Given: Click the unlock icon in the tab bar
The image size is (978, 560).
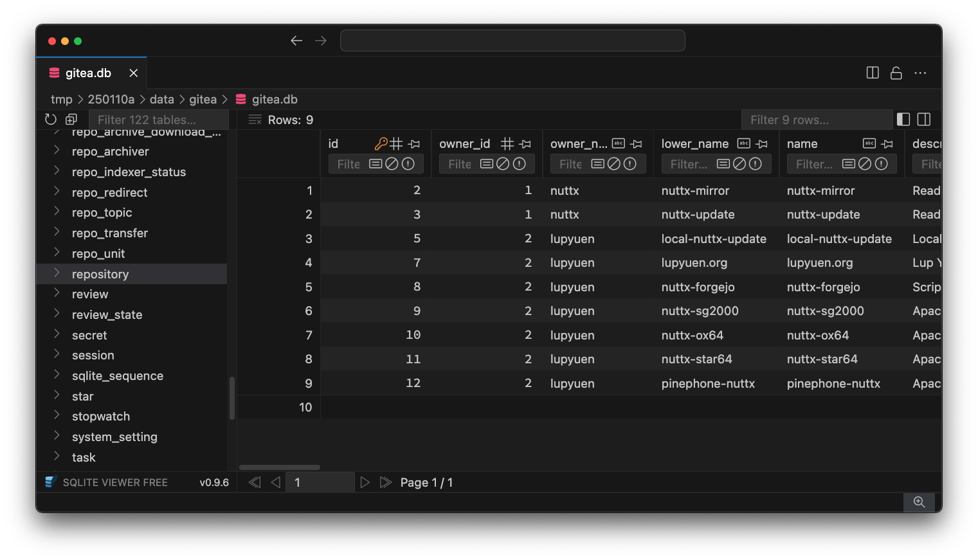Looking at the screenshot, I should [x=896, y=73].
